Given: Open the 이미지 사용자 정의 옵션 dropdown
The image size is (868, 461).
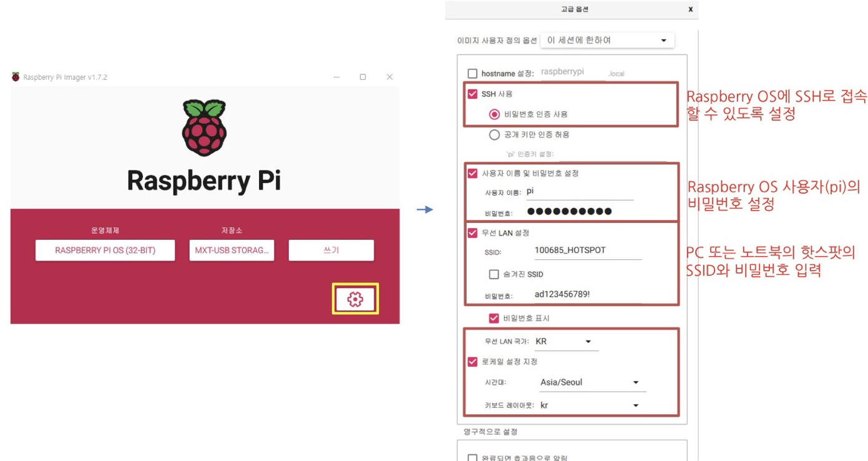Looking at the screenshot, I should 607,40.
